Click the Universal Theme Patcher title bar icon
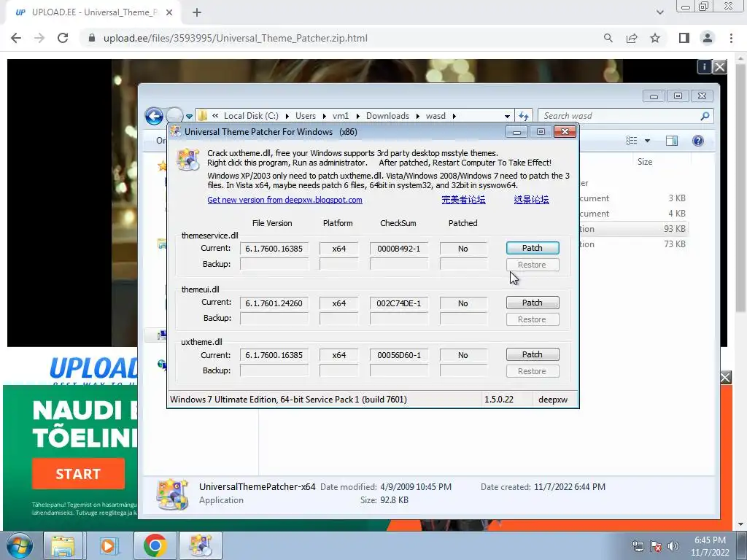The image size is (747, 560). coord(176,131)
